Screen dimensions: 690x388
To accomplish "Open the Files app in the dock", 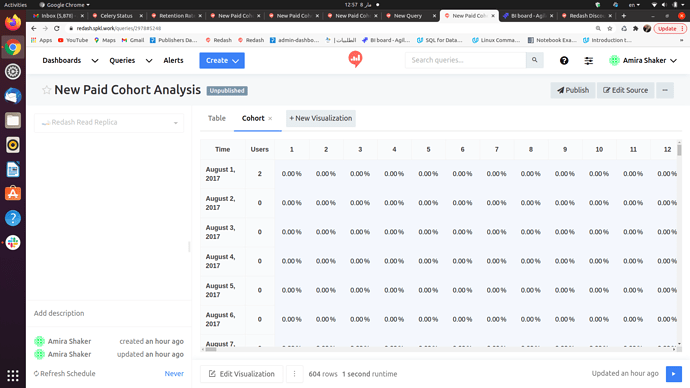I will point(13,120).
